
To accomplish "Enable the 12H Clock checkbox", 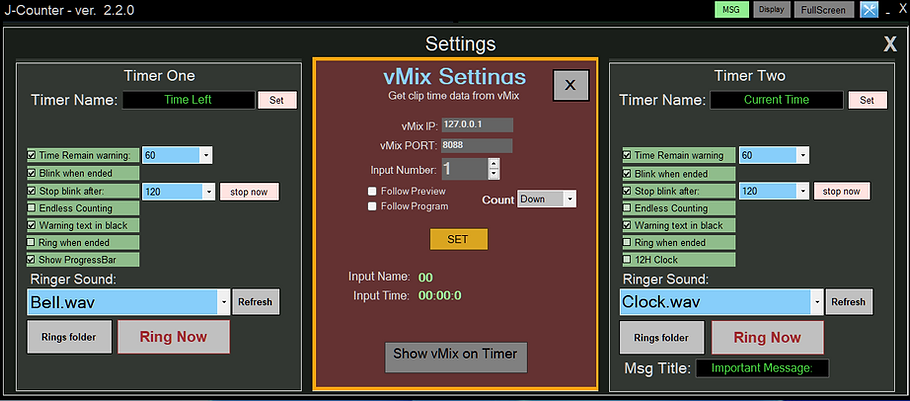I will [627, 259].
